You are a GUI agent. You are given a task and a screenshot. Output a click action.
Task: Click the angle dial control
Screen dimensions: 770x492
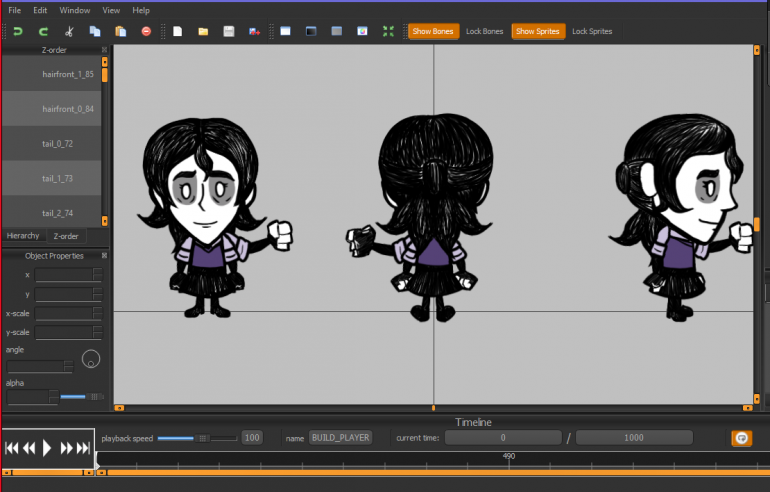(x=91, y=358)
